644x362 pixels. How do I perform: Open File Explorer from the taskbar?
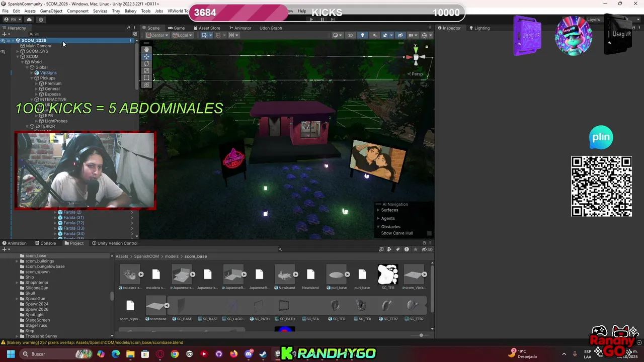[x=130, y=354]
